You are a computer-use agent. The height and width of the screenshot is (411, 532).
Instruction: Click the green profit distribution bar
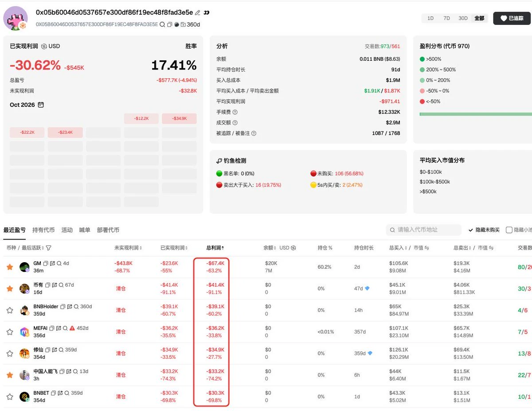[x=476, y=114]
